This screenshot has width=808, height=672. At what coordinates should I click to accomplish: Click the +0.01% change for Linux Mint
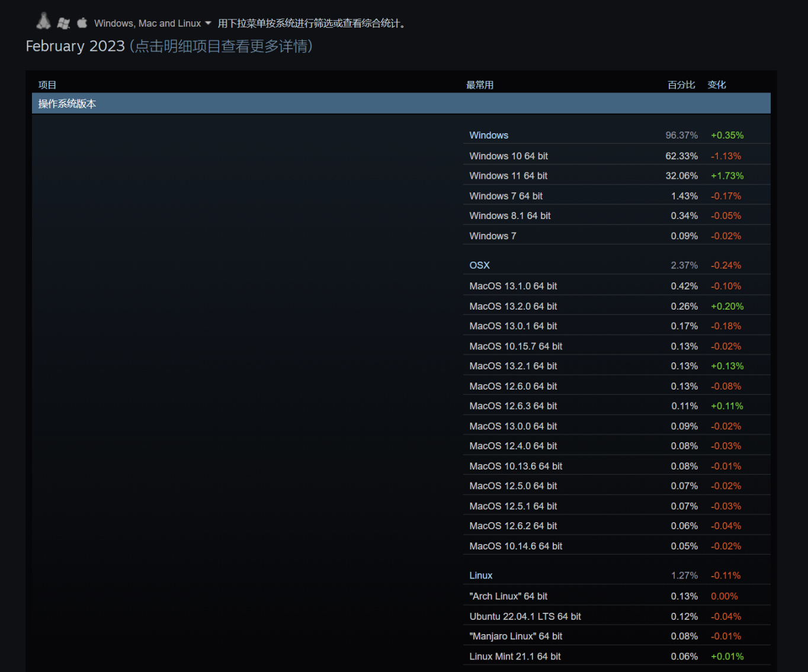(727, 656)
